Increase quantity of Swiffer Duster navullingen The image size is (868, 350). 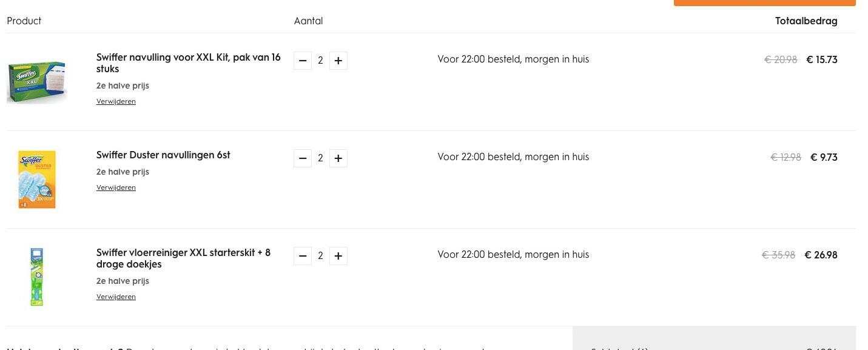pos(338,158)
